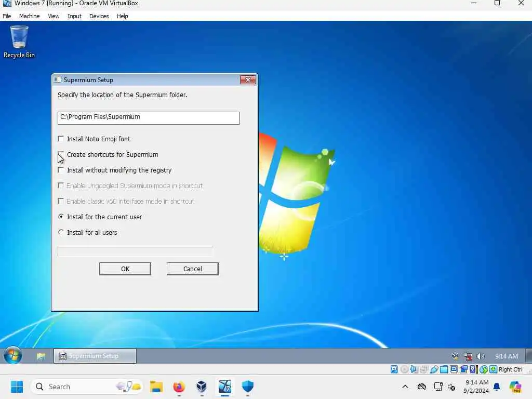Close the Supermium Setup dialog

(x=248, y=79)
